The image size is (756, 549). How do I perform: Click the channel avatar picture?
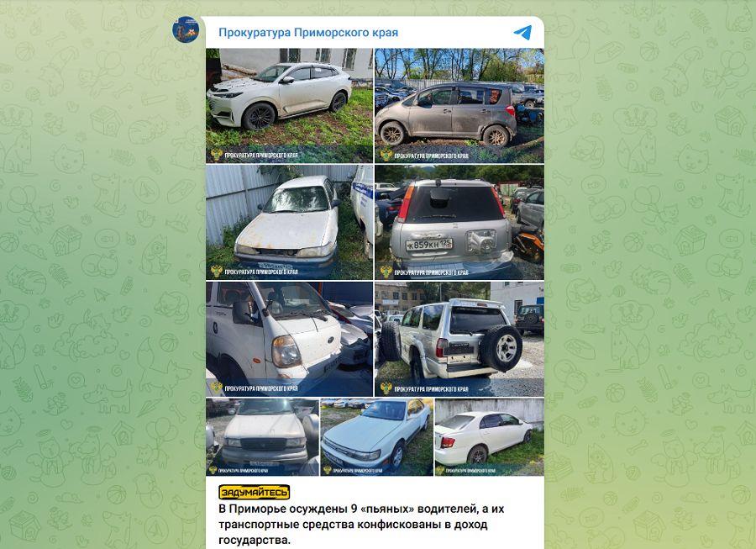186,29
